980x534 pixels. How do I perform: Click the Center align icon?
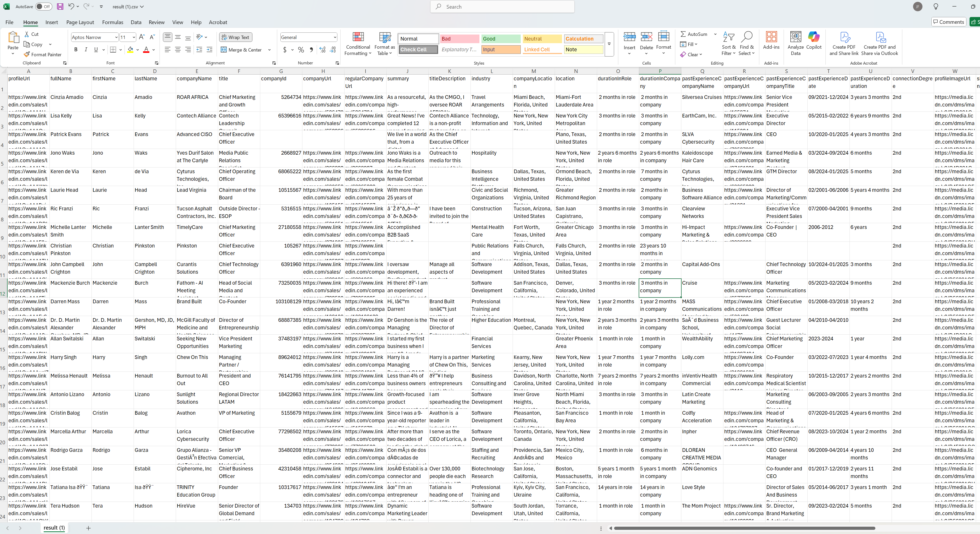[x=178, y=49]
